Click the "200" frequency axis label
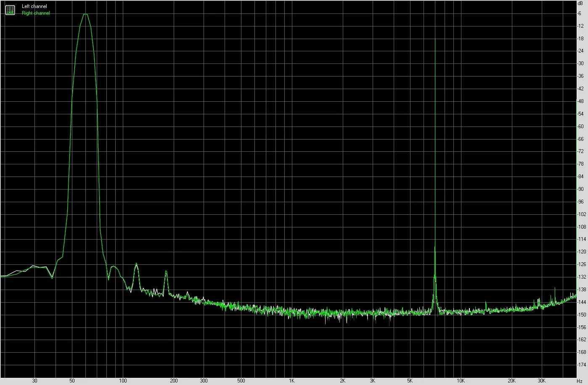This screenshot has height=385, width=588. (x=174, y=381)
